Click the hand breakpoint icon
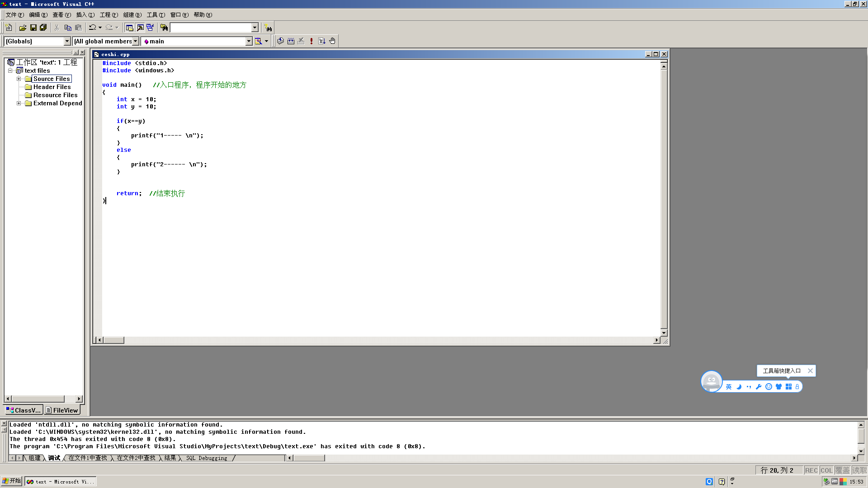Viewport: 868px width, 488px height. point(332,41)
